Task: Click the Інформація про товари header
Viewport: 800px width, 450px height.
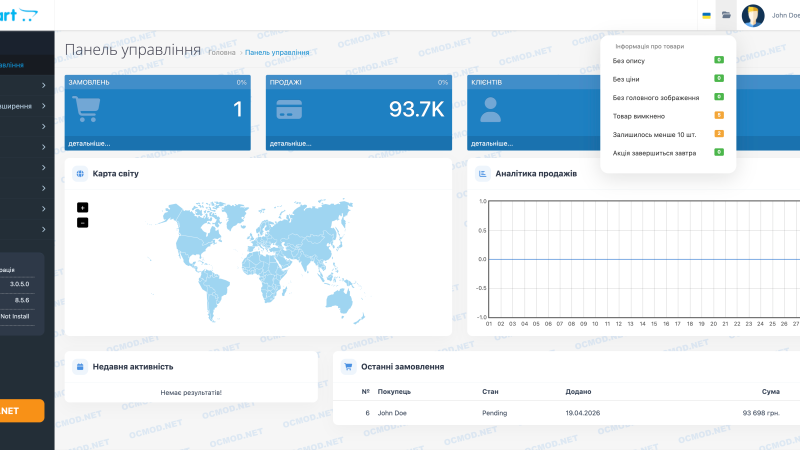Action: (649, 46)
